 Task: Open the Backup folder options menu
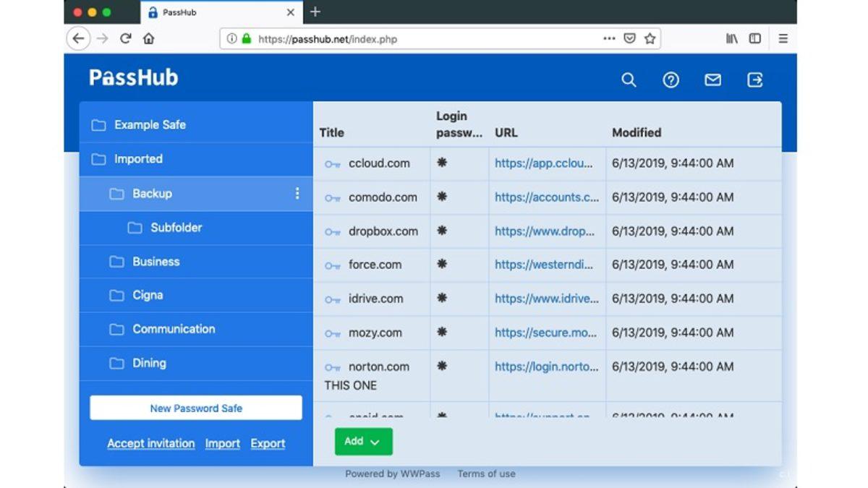297,193
